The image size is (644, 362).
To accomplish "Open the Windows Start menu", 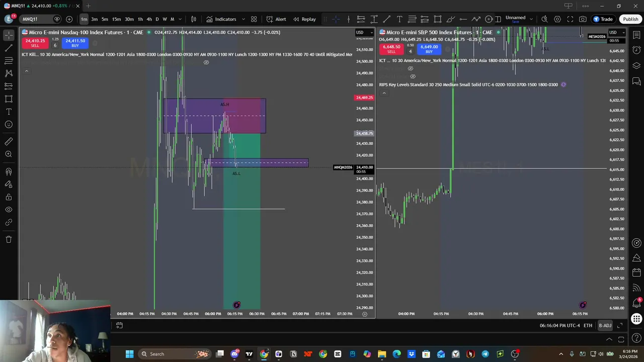I will pyautogui.click(x=129, y=354).
